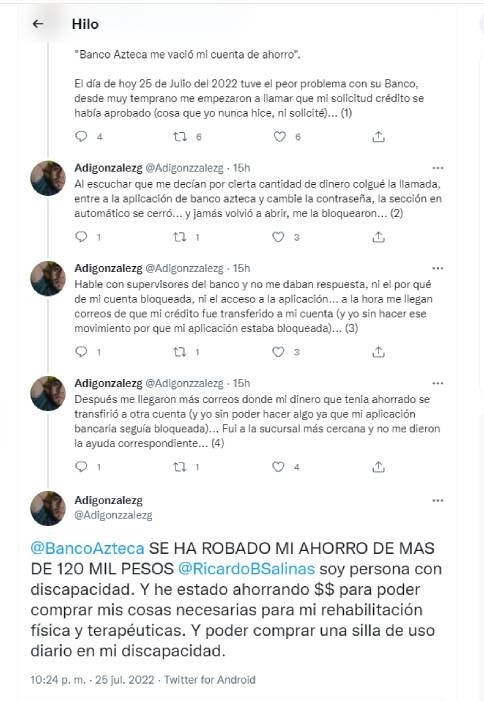Open the @RicardoBSalinas mention link
Viewport: 484px width, 701px height.
coord(246,569)
